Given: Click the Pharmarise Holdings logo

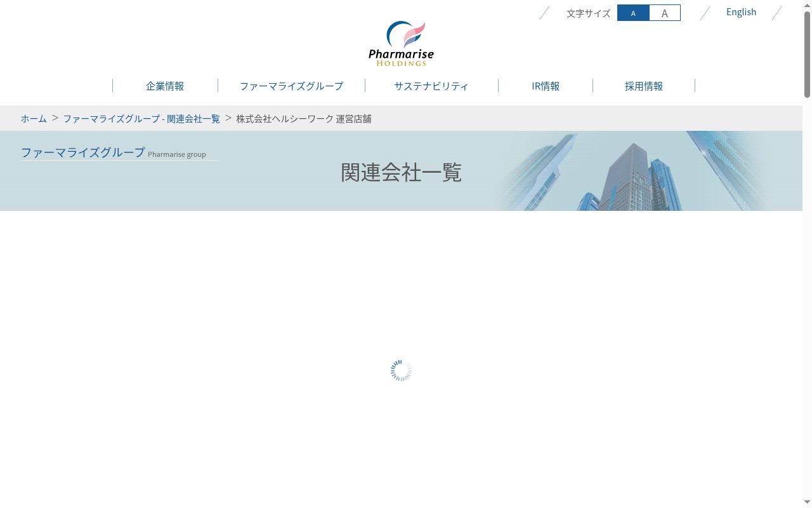Looking at the screenshot, I should [401, 44].
